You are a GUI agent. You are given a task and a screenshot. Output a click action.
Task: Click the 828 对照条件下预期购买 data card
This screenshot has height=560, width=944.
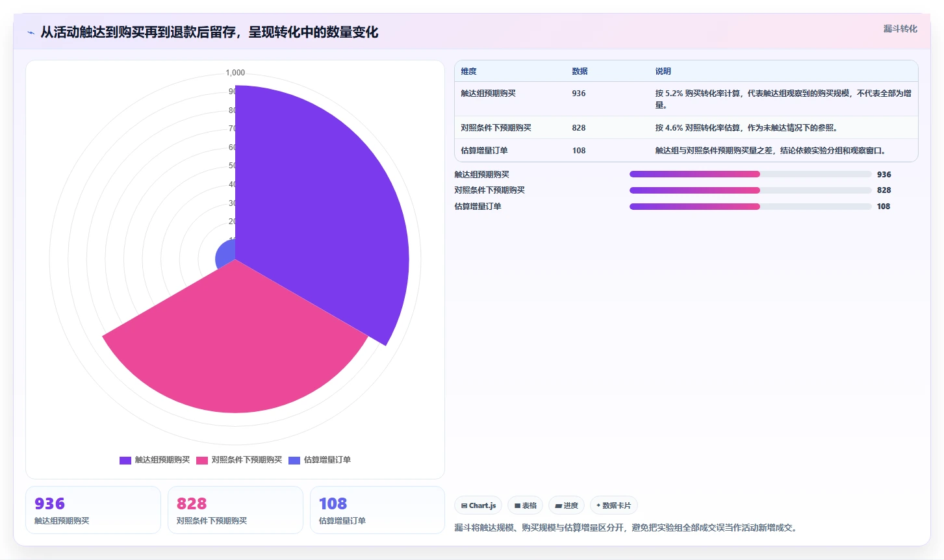click(235, 510)
